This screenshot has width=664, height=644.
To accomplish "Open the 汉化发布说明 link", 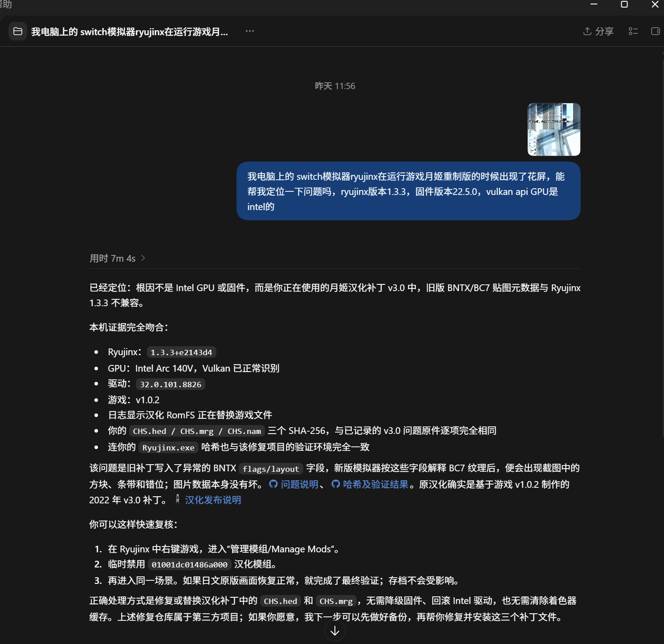I will [213, 500].
